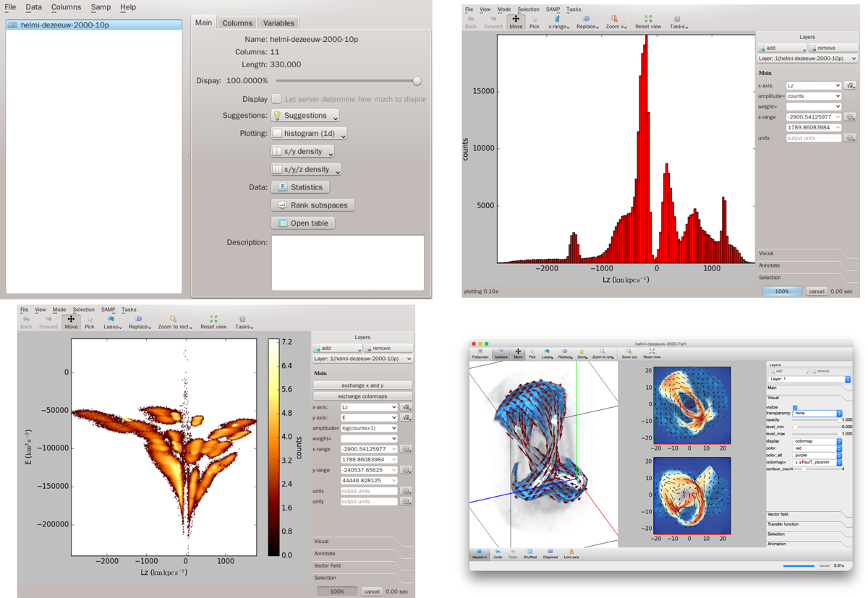868x598 pixels.
Task: Enable 'Let server determine how much to display' checkbox
Action: pos(276,98)
